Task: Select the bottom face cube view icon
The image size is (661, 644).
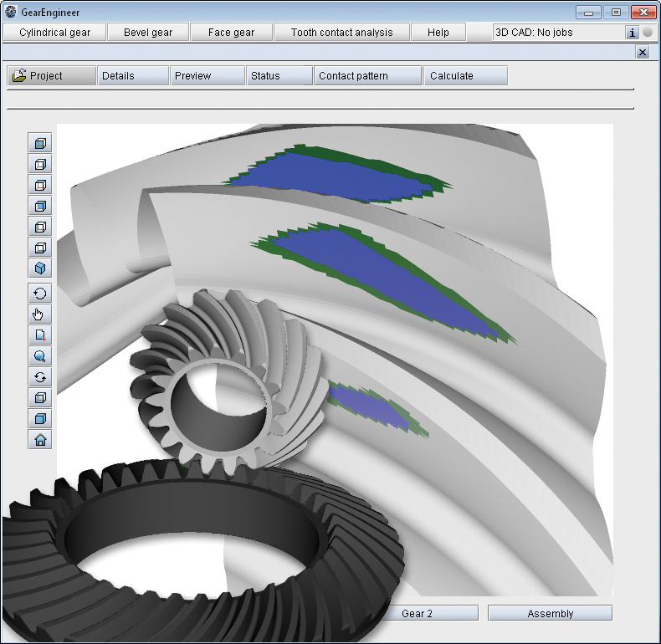Action: coord(40,248)
